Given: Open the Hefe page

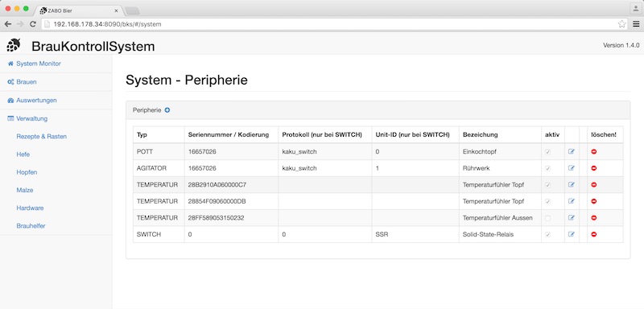Looking at the screenshot, I should pos(23,154).
